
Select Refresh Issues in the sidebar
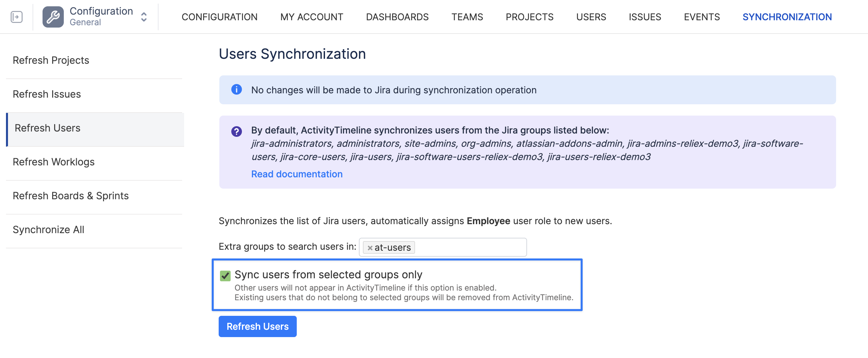pyautogui.click(x=47, y=94)
